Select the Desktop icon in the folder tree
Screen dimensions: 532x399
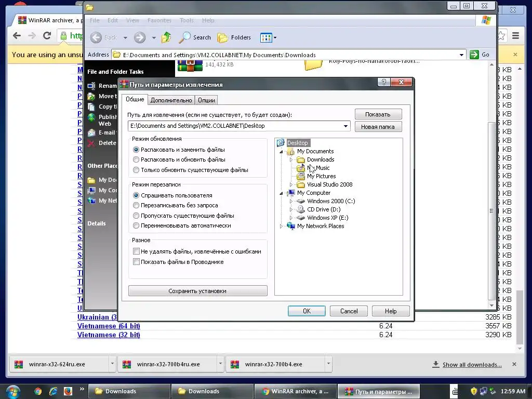[280, 143]
